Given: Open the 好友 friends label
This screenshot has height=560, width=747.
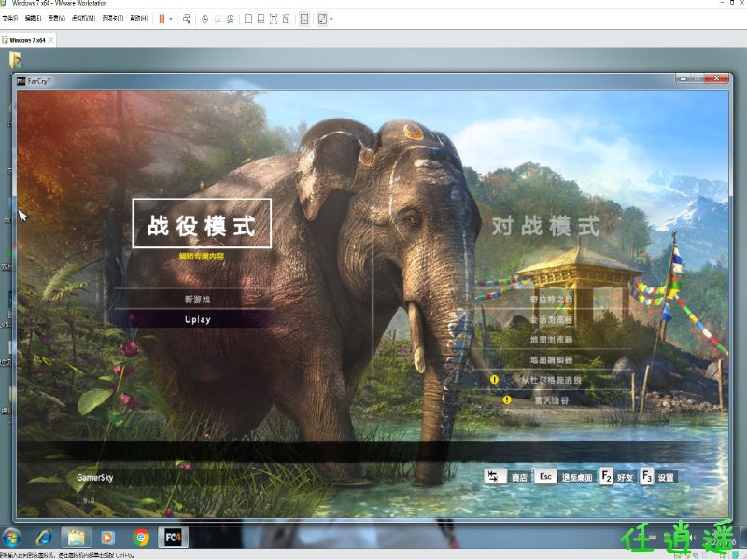Looking at the screenshot, I should pos(625,478).
